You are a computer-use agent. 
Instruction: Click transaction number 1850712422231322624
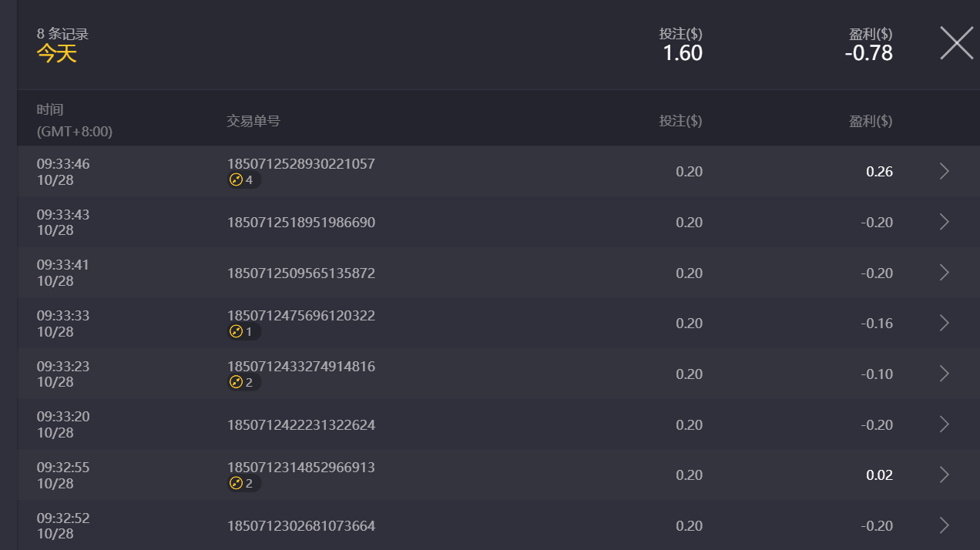[x=300, y=424]
